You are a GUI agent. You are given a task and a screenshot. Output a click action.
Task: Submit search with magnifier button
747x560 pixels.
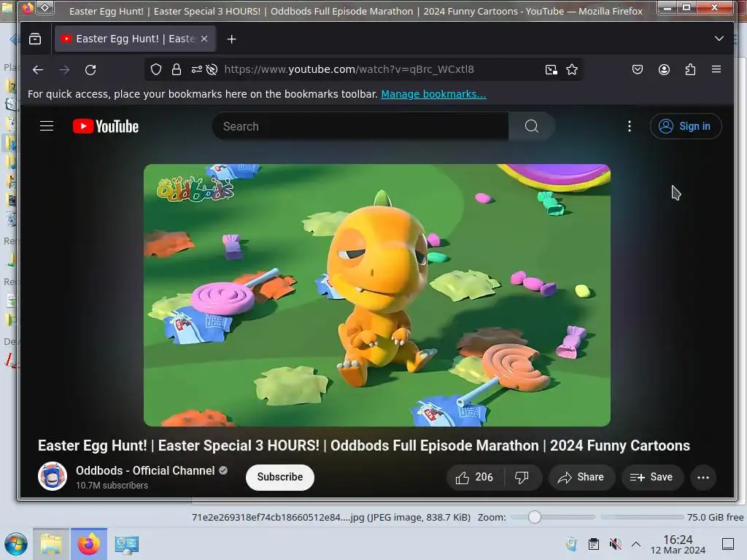[532, 126]
